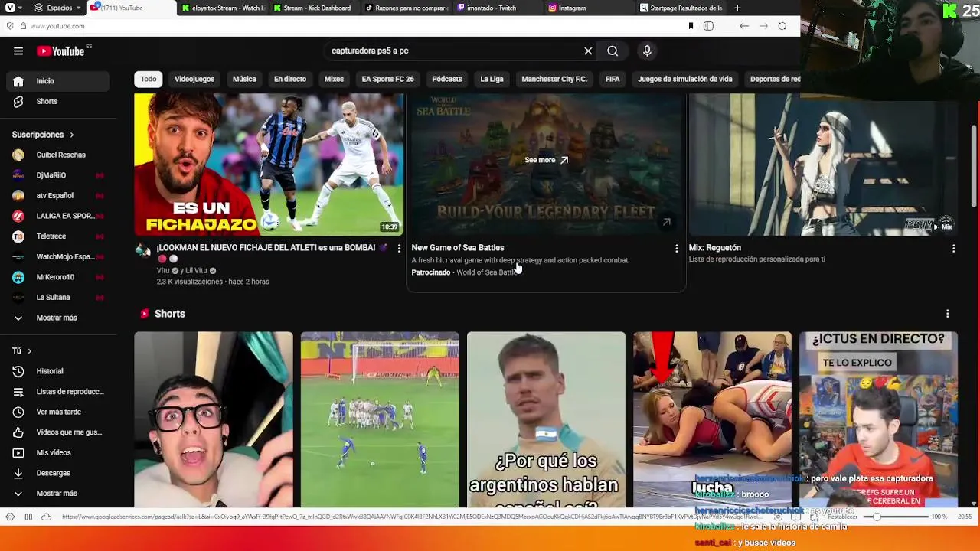
Task: Open Shorts in the sidebar
Action: pos(58,102)
